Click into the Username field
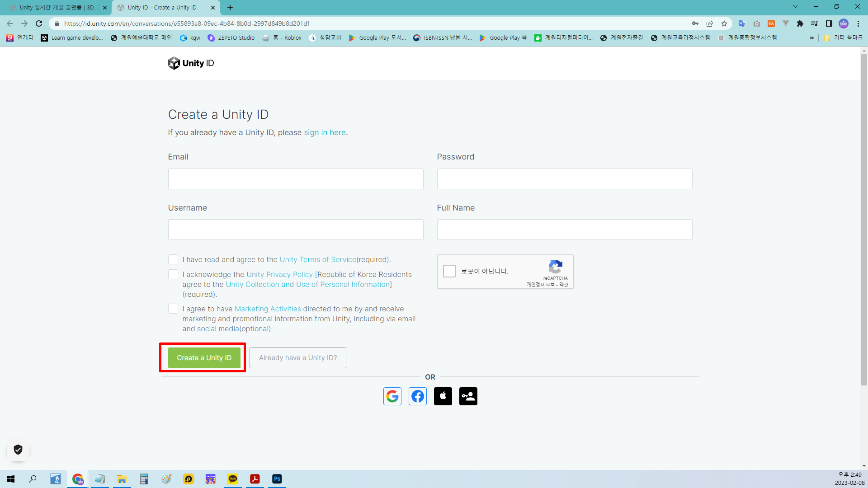The height and width of the screenshot is (488, 868). tap(296, 230)
